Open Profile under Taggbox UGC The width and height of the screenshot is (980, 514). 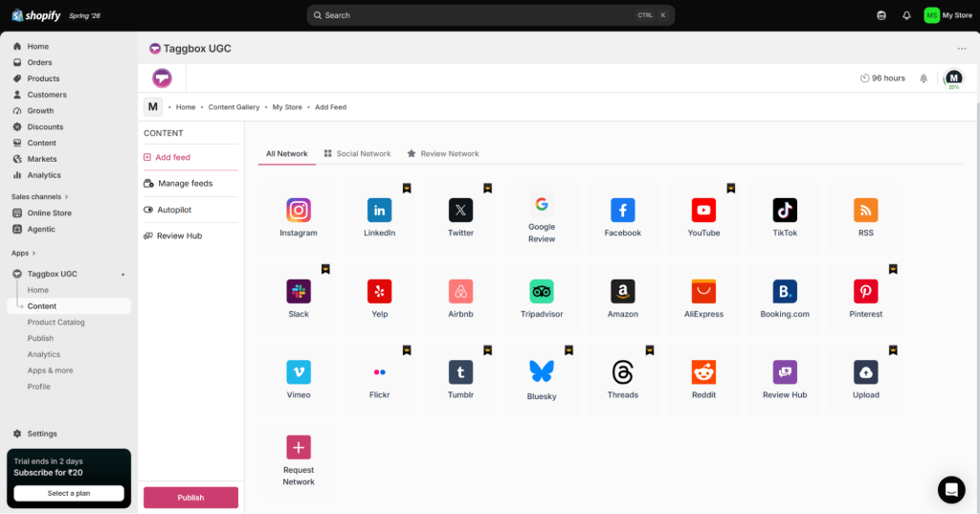(38, 387)
